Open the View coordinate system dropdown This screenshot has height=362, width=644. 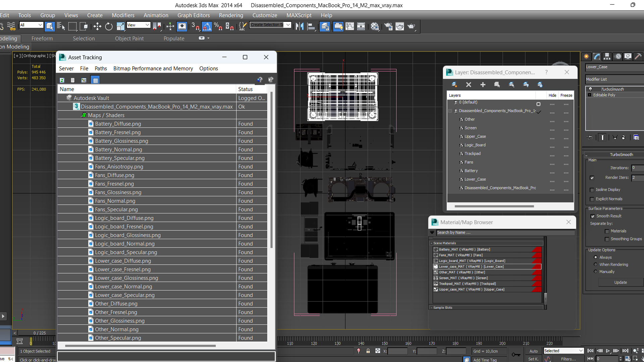[x=138, y=25]
